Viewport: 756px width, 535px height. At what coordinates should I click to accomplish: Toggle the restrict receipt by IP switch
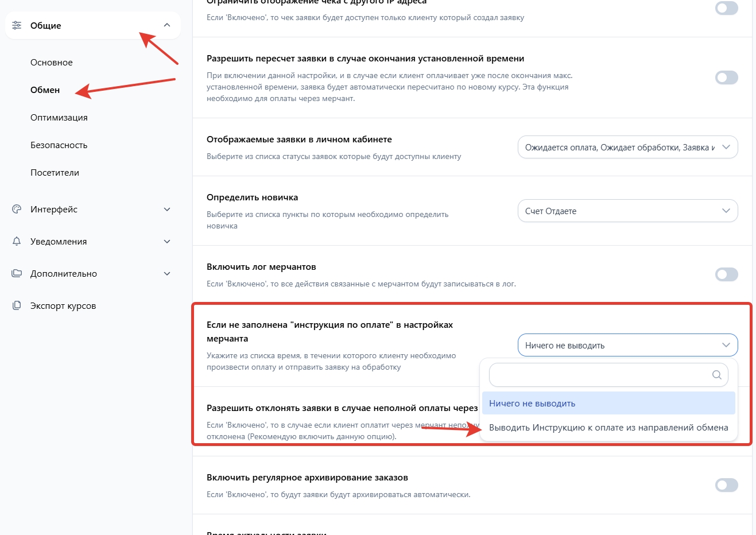coord(726,8)
